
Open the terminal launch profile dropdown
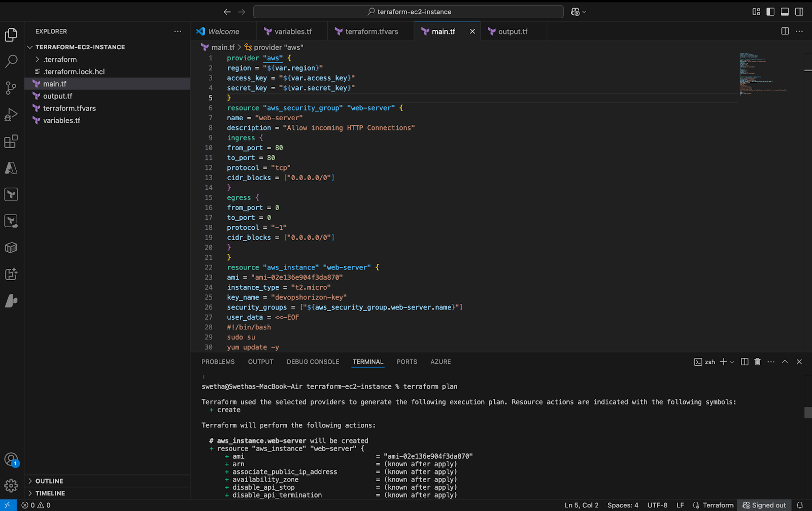pyautogui.click(x=732, y=362)
